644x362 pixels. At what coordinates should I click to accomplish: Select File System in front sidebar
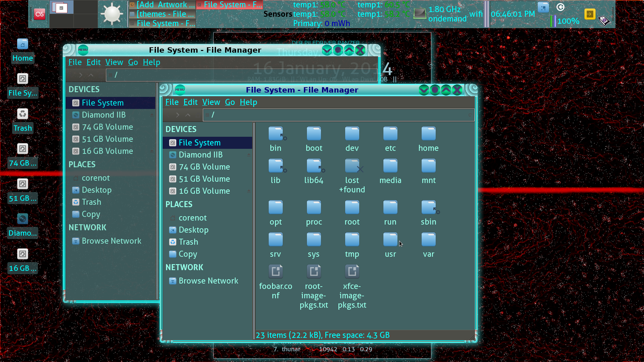tap(207, 143)
